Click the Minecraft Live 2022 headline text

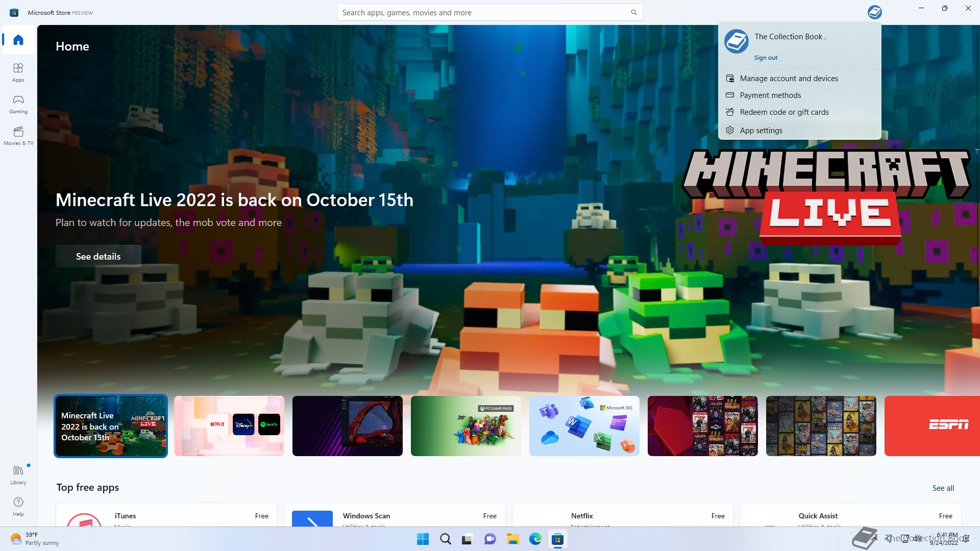click(x=234, y=200)
